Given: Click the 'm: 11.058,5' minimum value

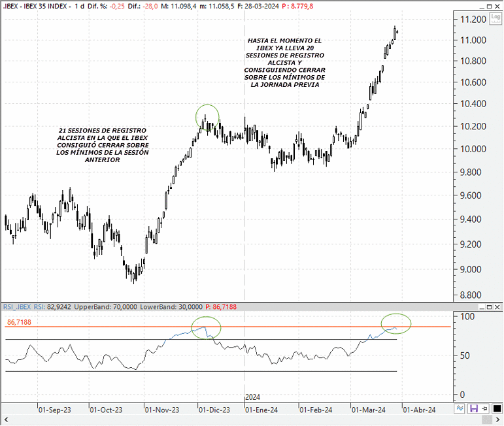Looking at the screenshot, I should (x=216, y=6).
